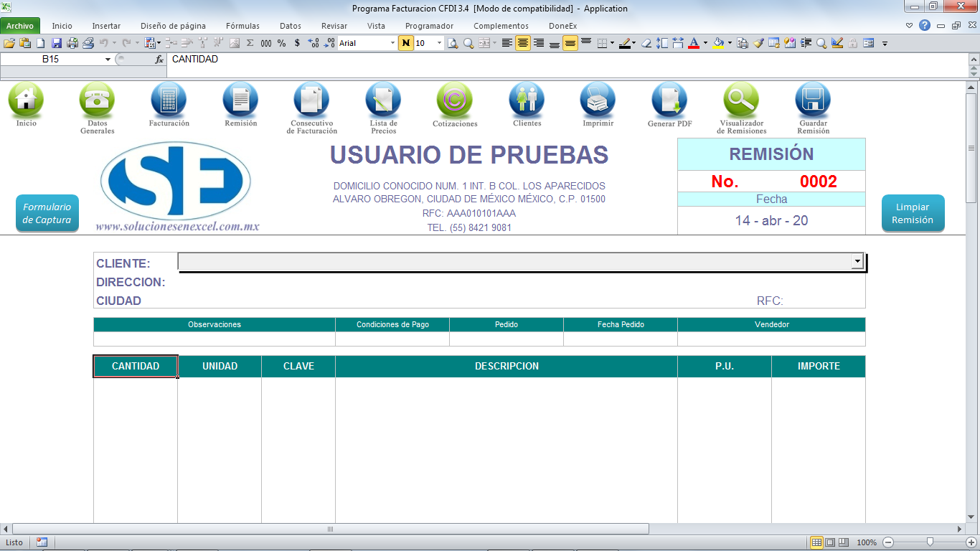
Task: Click the red font color A swatch
Action: (694, 43)
